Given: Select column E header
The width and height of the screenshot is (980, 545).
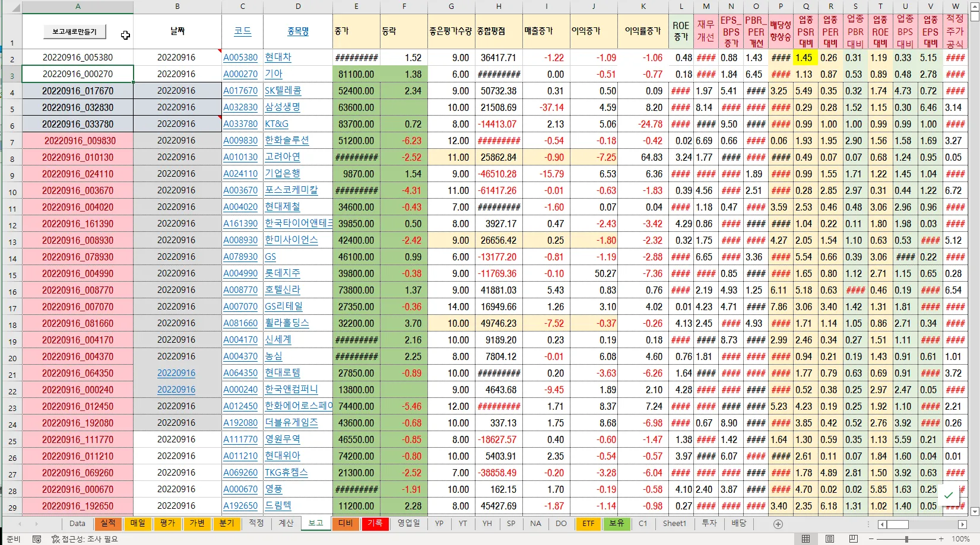Looking at the screenshot, I should coord(356,7).
